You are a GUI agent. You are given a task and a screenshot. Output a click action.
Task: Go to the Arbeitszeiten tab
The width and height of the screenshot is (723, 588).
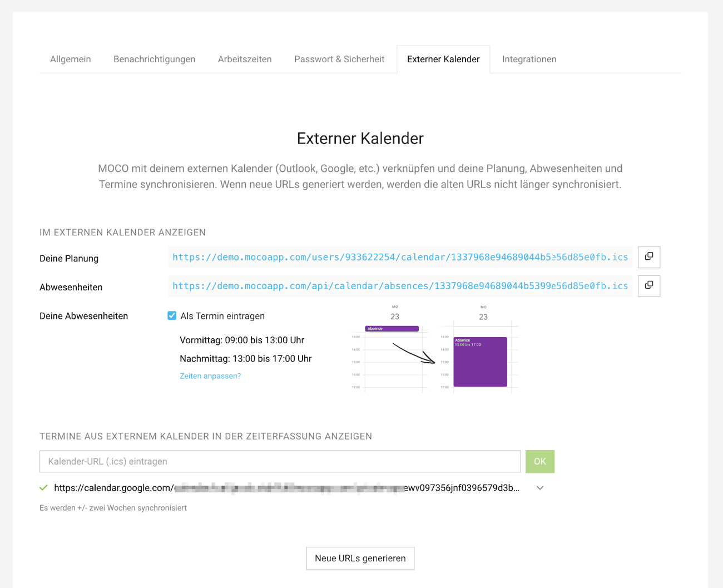[245, 59]
